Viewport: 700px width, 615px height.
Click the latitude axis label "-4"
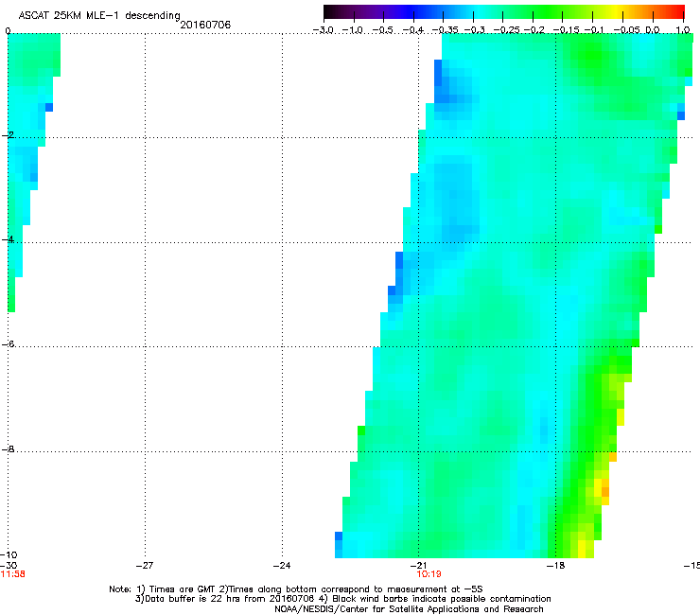click(x=8, y=239)
